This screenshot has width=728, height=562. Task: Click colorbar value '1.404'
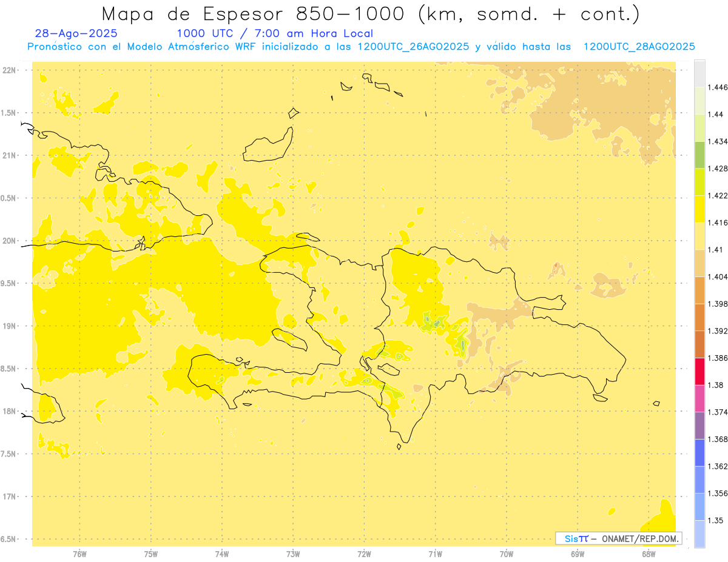[718, 276]
